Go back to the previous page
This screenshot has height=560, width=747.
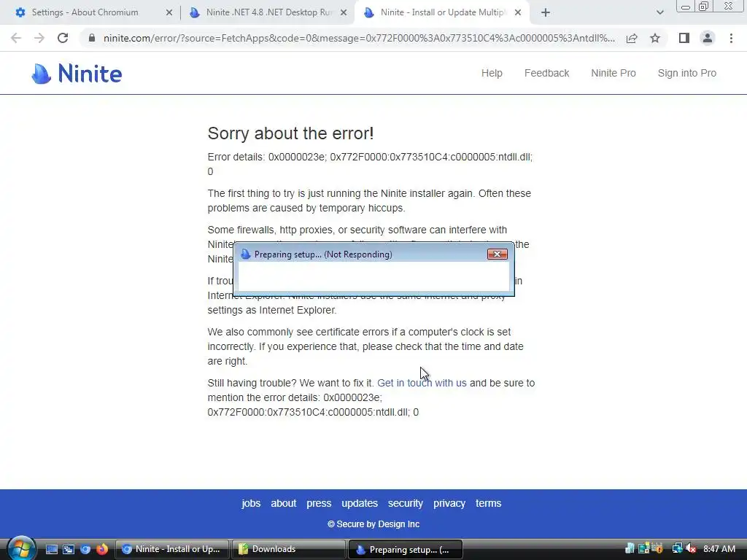coord(16,38)
